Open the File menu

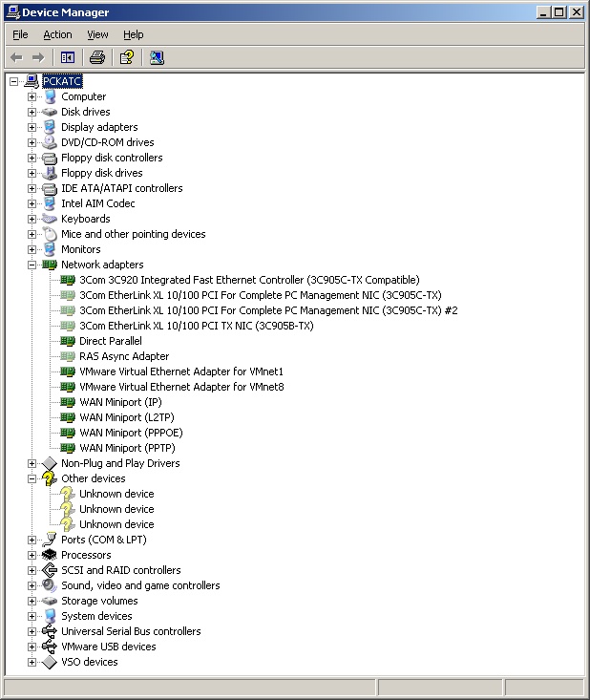(20, 34)
